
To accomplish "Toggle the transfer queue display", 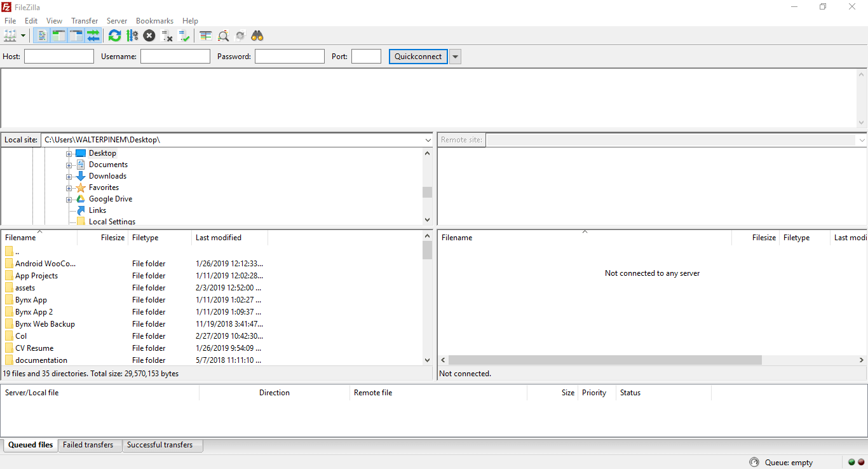I will [x=93, y=36].
